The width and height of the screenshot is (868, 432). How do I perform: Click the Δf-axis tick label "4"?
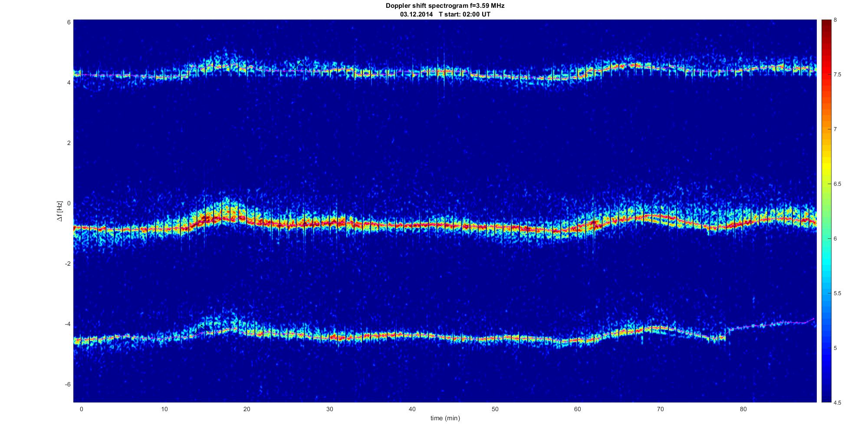tap(69, 82)
